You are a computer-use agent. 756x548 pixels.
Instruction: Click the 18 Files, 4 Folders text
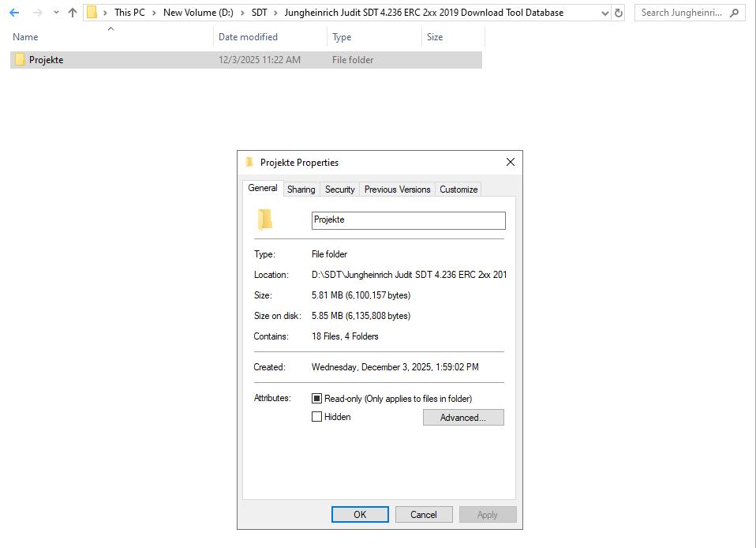(x=345, y=336)
